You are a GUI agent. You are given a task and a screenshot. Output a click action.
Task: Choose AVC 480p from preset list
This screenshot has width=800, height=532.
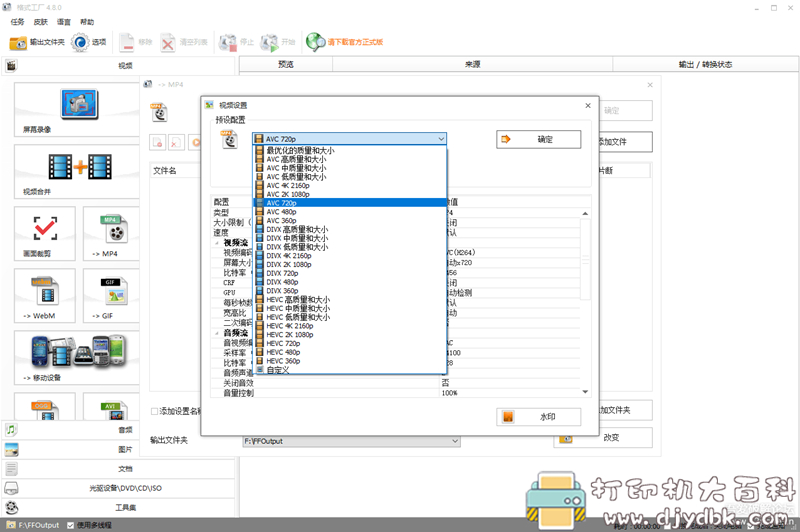click(350, 212)
